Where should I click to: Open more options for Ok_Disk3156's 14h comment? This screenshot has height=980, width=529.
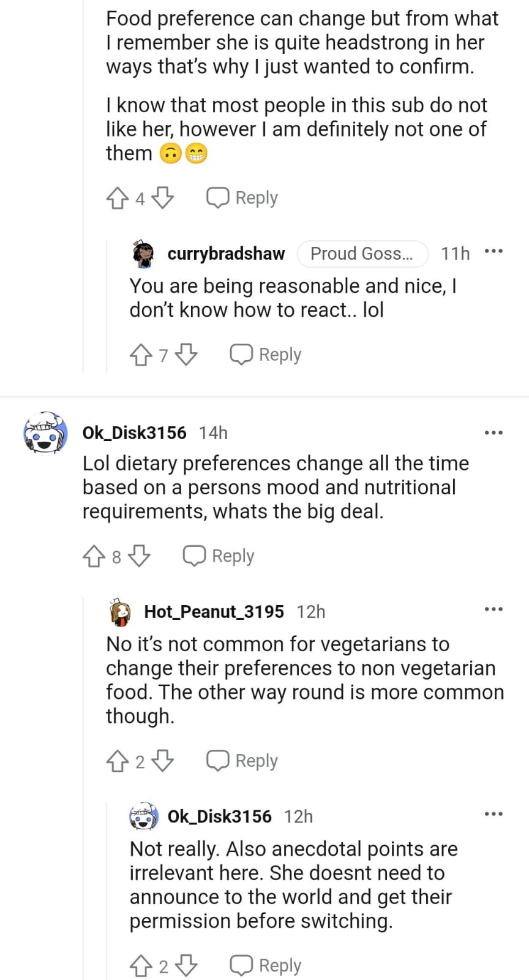tap(493, 433)
